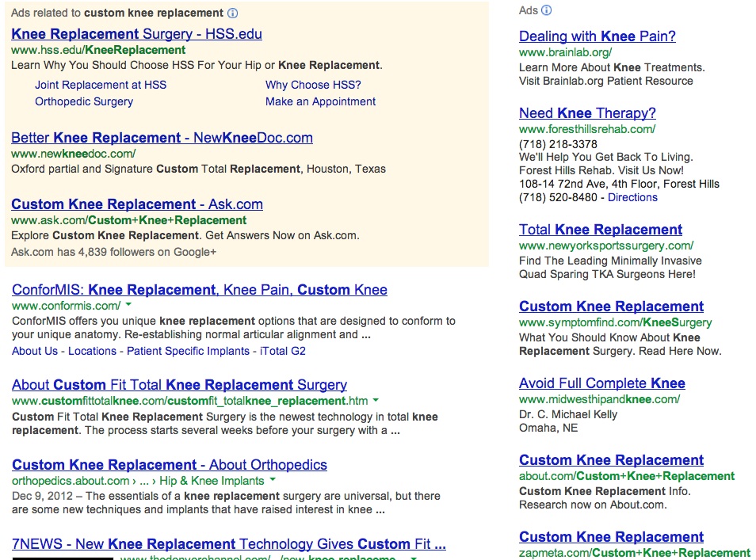Click 'Ask.com has 4,839 followers on Google+' text
This screenshot has width=756, height=560.
click(113, 252)
